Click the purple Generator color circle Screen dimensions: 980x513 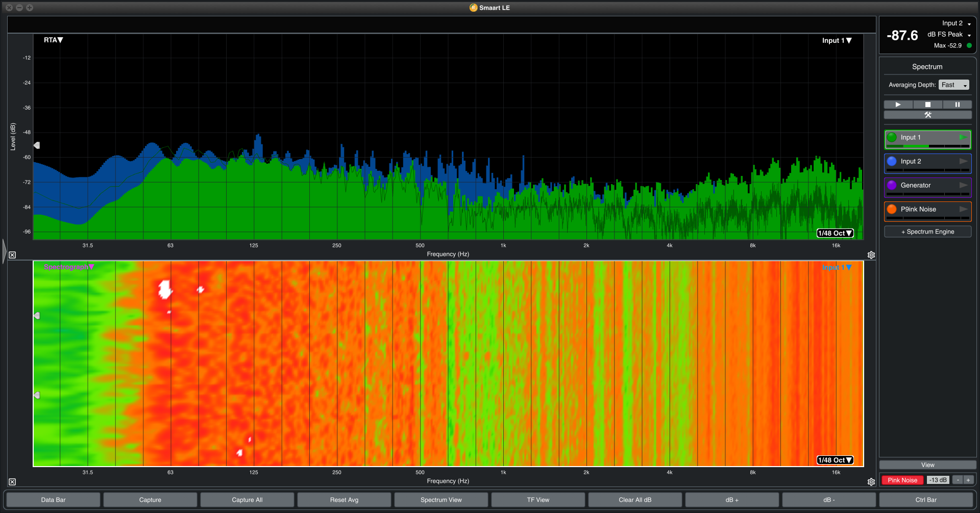point(892,185)
